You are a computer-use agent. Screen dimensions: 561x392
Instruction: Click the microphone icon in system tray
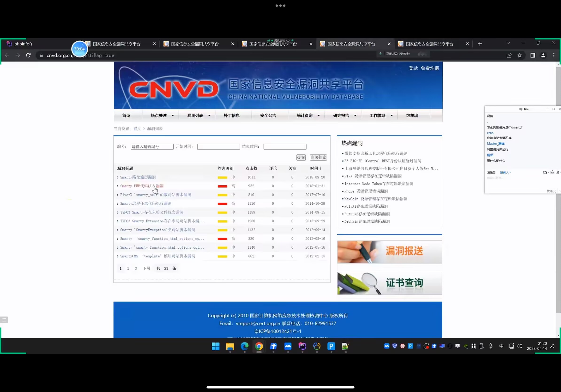tap(490, 346)
